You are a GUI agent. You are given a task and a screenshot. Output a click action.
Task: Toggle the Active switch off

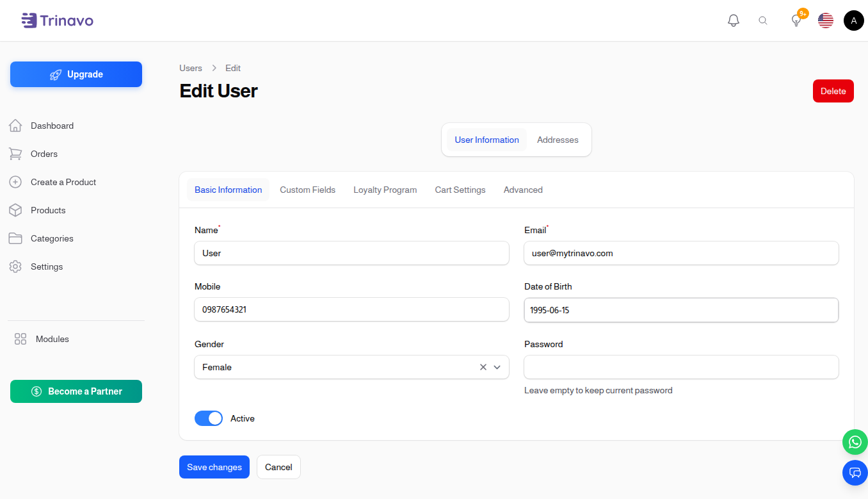click(x=209, y=418)
